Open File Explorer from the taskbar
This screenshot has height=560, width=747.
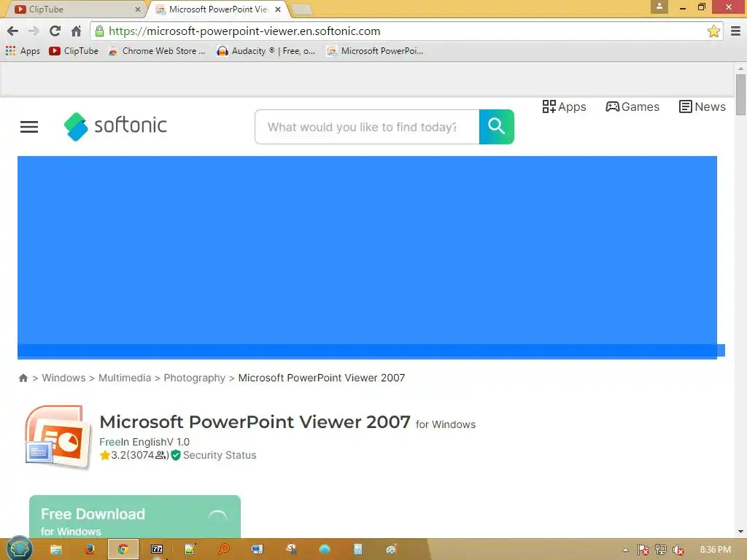click(55, 550)
